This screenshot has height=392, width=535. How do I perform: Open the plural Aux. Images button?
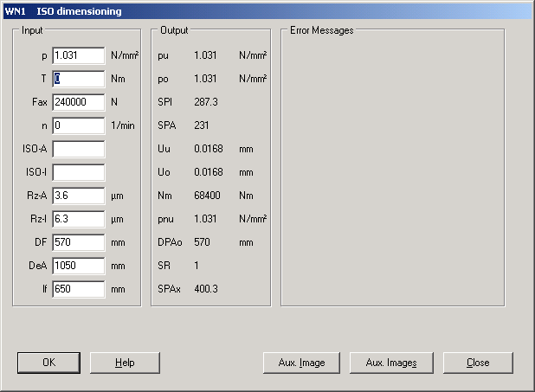390,363
